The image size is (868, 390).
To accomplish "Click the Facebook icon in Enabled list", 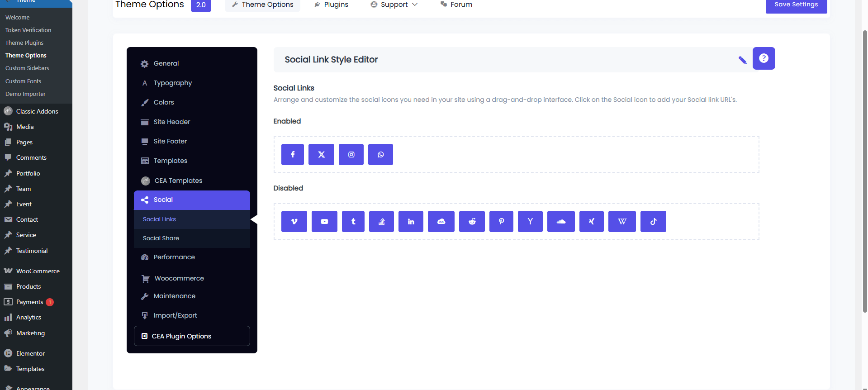I will (x=292, y=155).
